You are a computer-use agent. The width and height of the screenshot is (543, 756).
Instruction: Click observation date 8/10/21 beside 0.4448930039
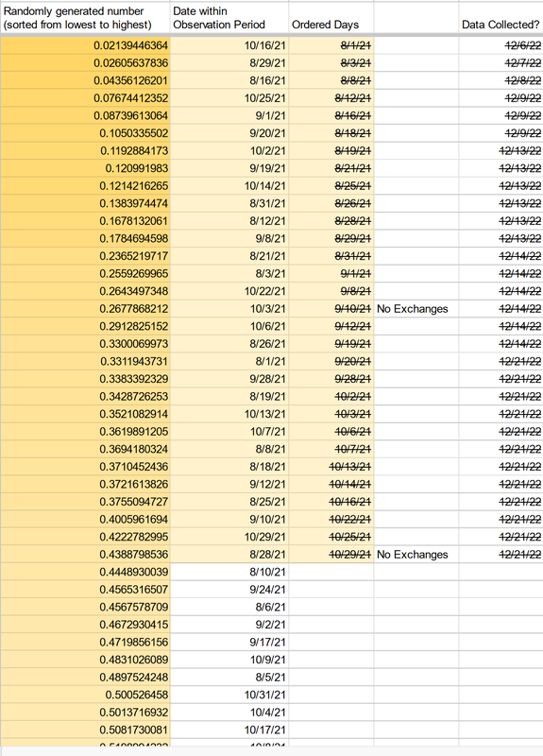[229, 573]
